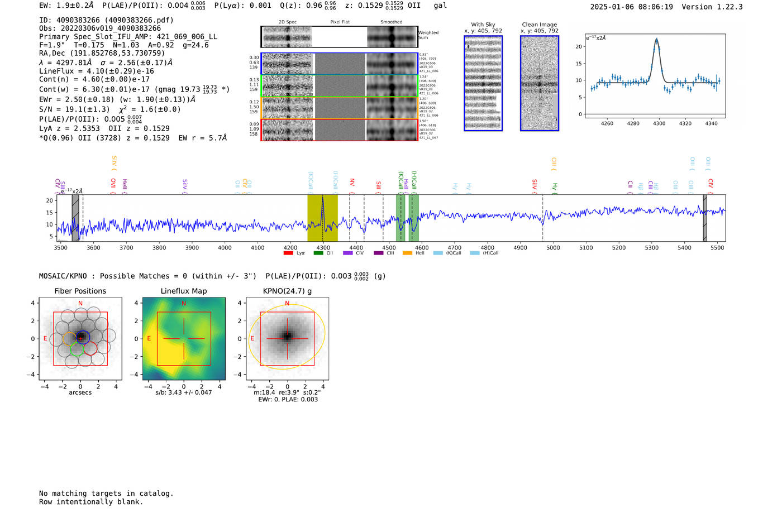Image resolution: width=782 pixels, height=532 pixels.
Task: Click the hatched gray band near 5460
Action: pos(705,218)
